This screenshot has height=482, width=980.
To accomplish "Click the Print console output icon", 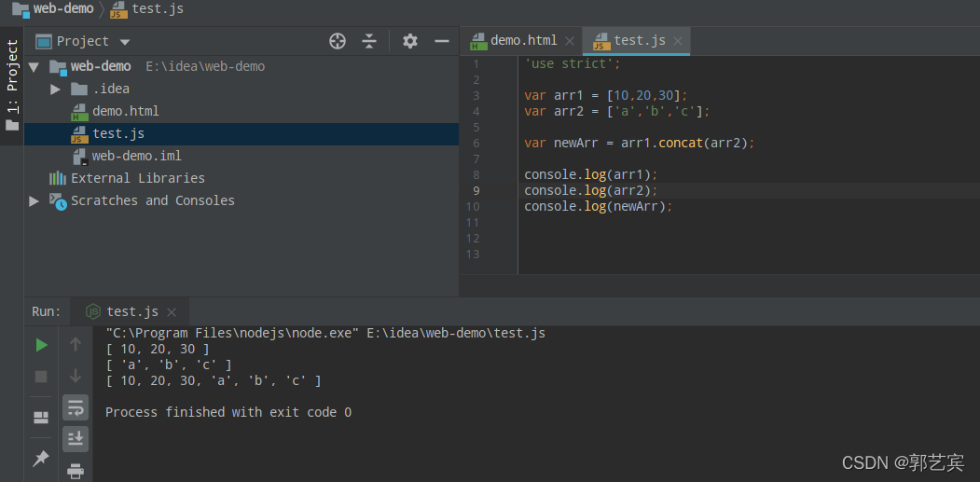I will 76,470.
